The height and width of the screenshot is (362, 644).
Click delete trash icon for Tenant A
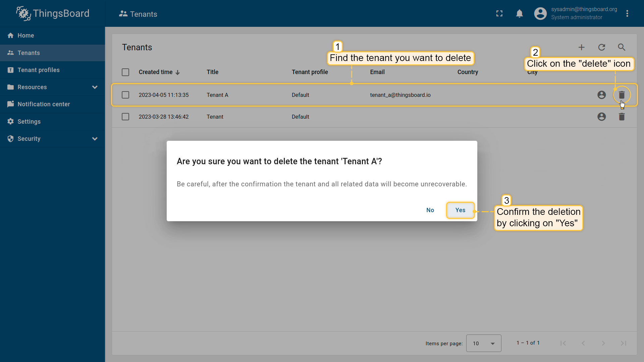tap(622, 95)
